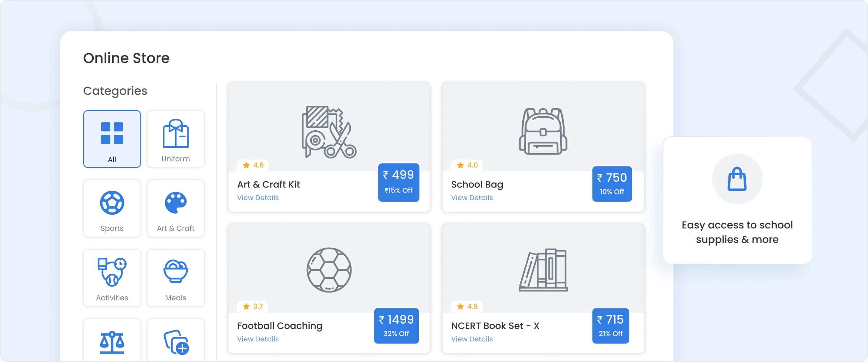Screen dimensions: 868x362
Task: Click the 4.6 star rating on Art & Craft Kit
Action: (254, 165)
